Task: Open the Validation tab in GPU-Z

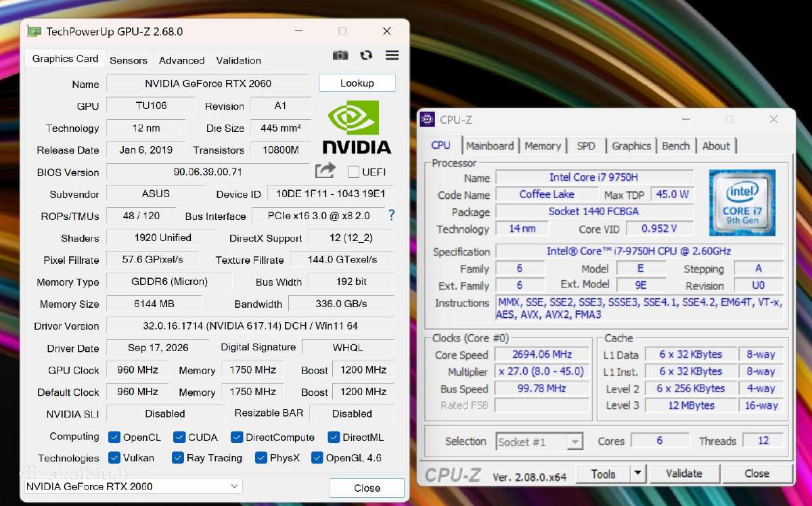Action: pyautogui.click(x=238, y=60)
